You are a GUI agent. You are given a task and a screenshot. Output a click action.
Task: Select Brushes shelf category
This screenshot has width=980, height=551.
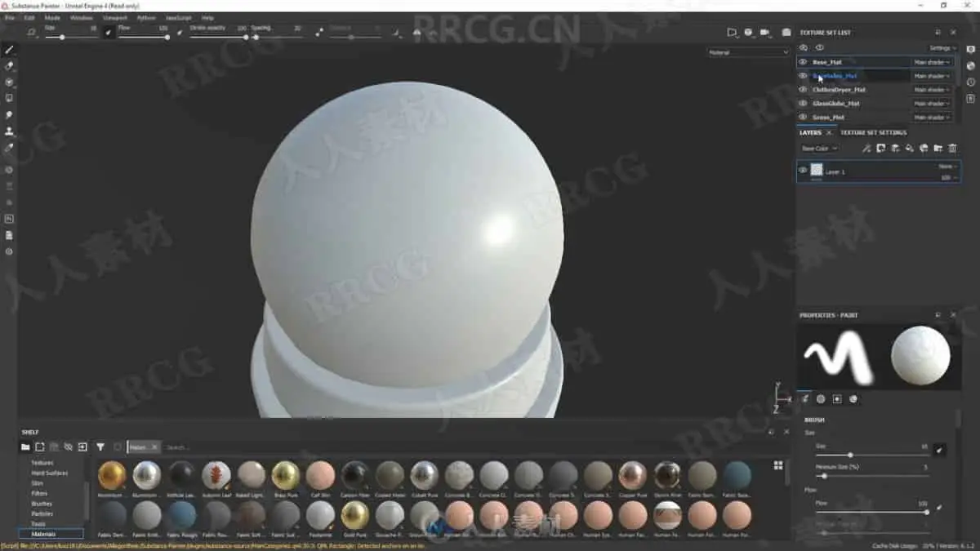pyautogui.click(x=42, y=504)
